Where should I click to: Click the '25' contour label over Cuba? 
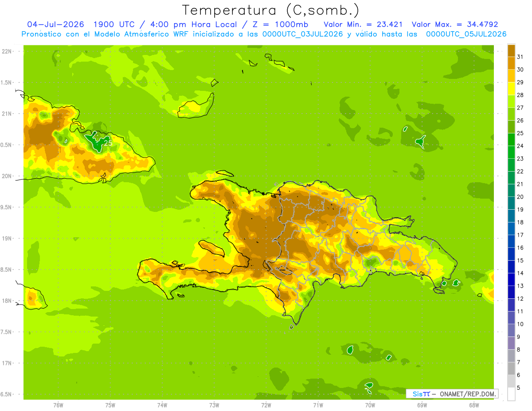point(108,143)
